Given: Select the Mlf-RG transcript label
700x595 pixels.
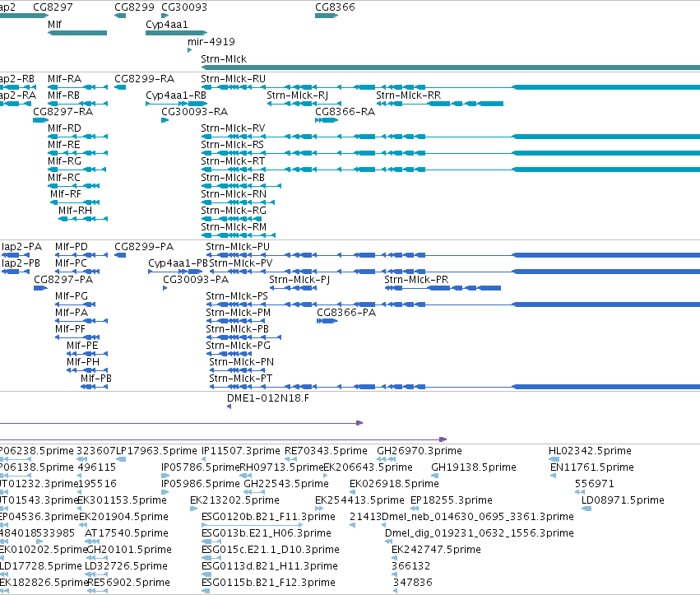Looking at the screenshot, I should [64, 160].
